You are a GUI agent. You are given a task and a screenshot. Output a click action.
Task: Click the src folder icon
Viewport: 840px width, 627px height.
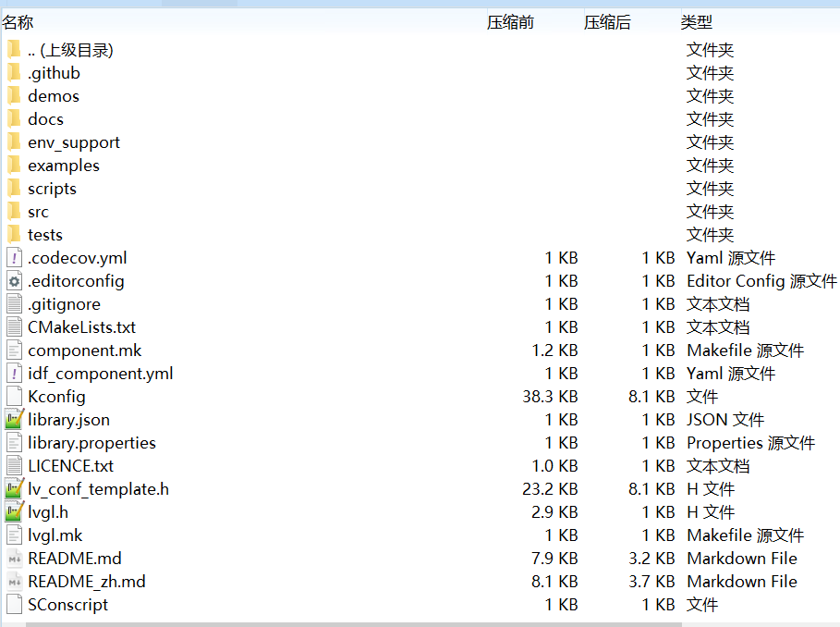[x=13, y=212]
